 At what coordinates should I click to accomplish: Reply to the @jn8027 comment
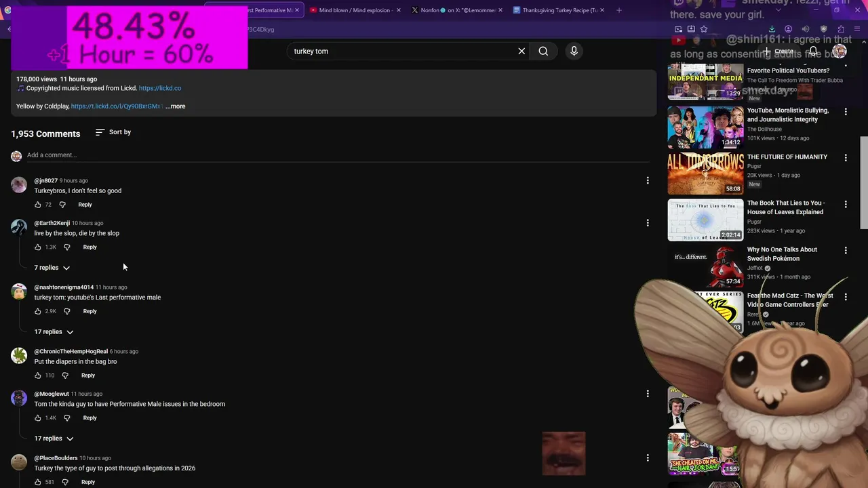[x=85, y=205]
